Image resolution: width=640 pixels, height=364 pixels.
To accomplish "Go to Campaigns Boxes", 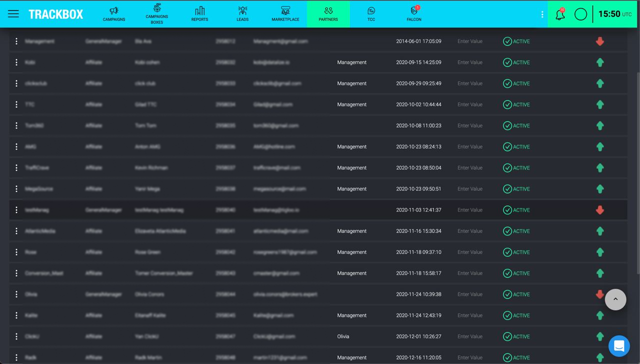I will 157,14.
